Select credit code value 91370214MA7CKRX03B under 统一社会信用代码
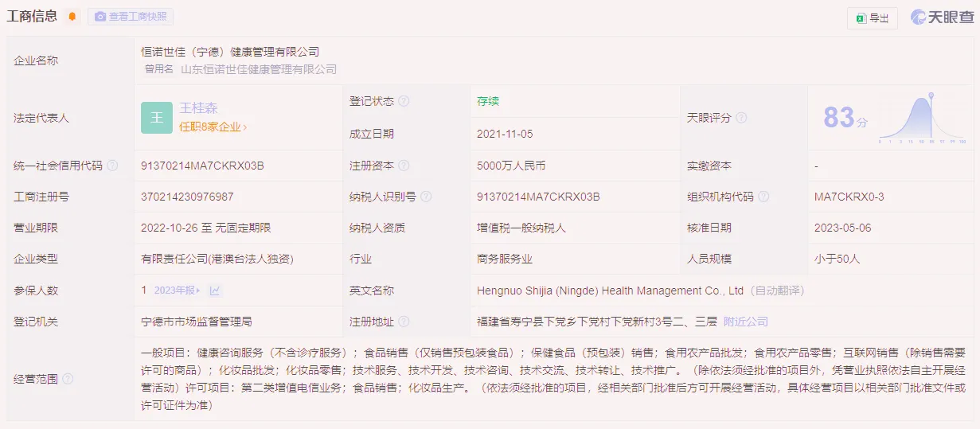Viewport: 980px width, 429px height. point(202,166)
